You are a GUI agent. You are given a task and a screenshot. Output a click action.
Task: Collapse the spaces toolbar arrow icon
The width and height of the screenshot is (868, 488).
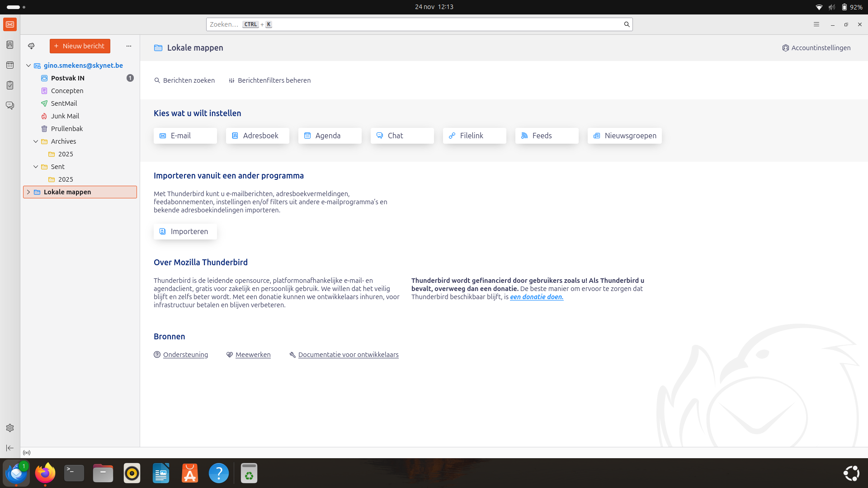(10, 448)
